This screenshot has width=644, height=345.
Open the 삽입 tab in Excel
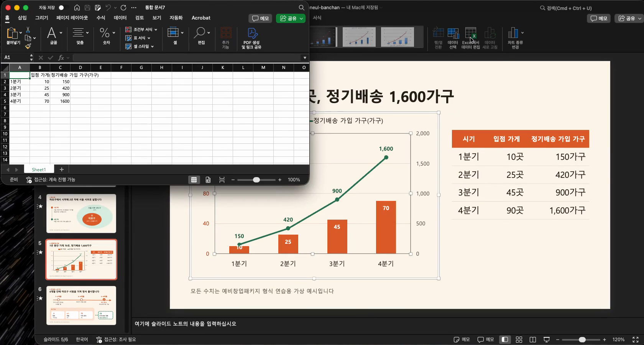(x=22, y=18)
